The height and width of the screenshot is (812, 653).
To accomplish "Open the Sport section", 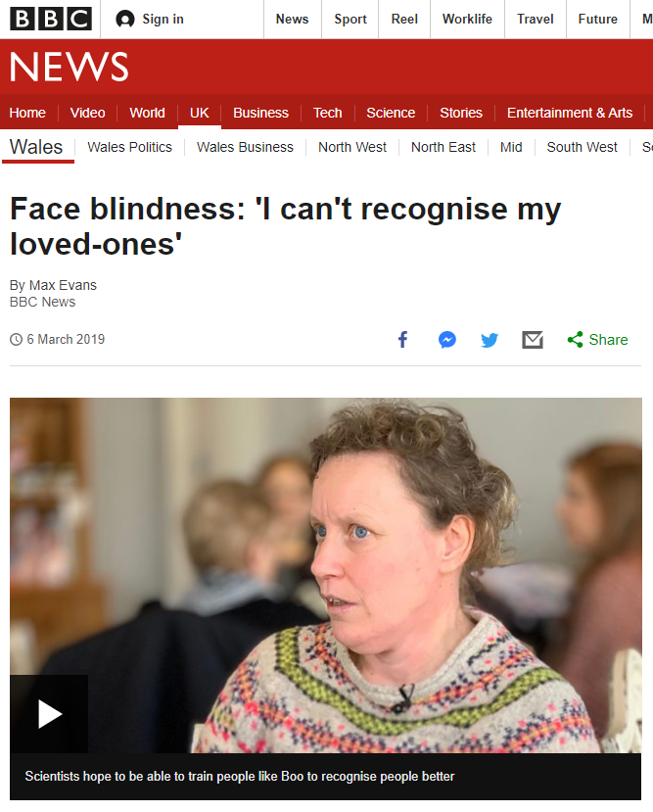I will [x=350, y=20].
